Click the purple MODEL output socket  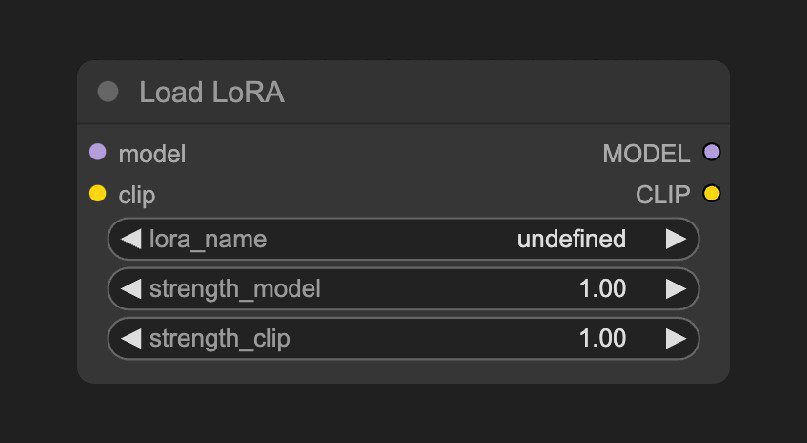(711, 152)
